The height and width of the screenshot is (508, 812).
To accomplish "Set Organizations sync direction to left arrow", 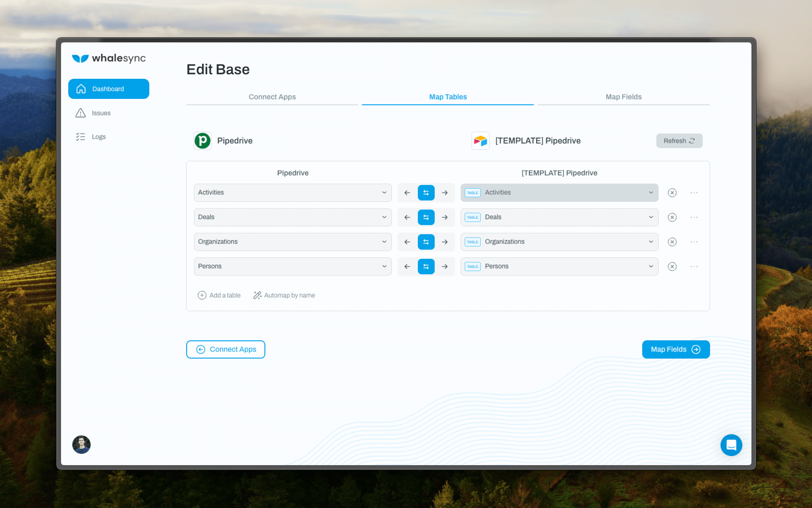I will pyautogui.click(x=407, y=242).
